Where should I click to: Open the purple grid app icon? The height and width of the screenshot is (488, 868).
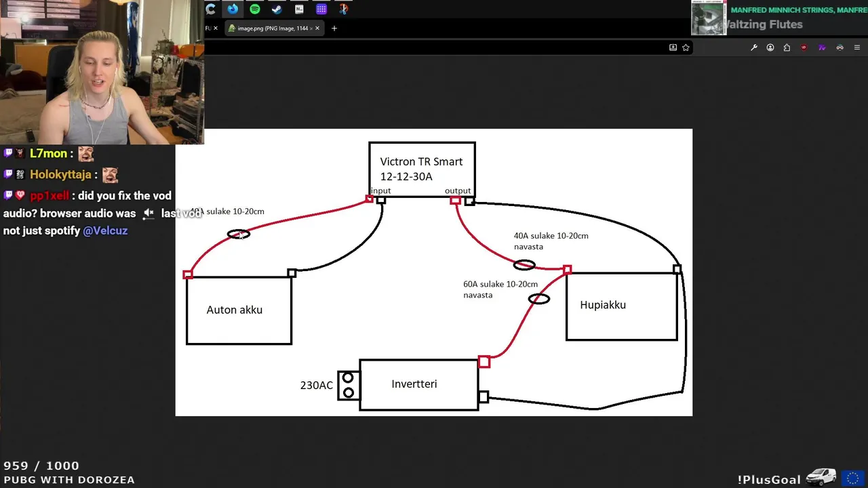(x=321, y=9)
